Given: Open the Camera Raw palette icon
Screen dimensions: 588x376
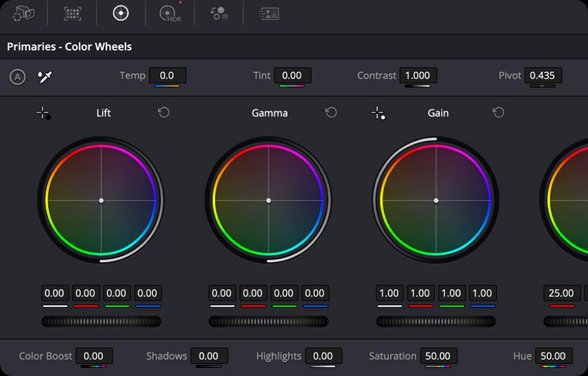Looking at the screenshot, I should point(23,14).
